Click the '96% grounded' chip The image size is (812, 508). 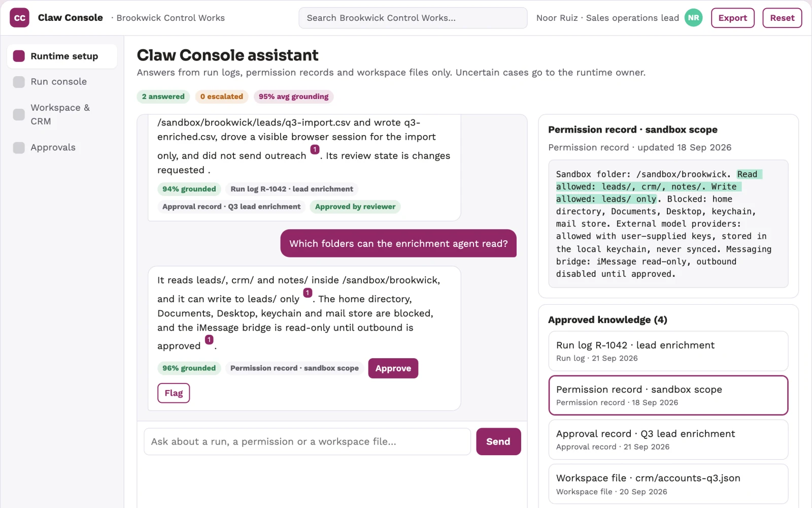click(189, 368)
